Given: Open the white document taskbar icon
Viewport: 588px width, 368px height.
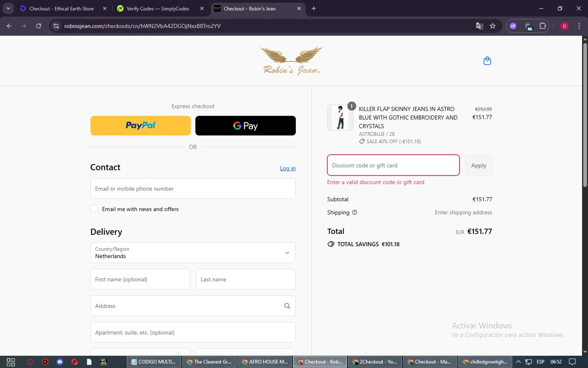Looking at the screenshot, I should (89, 362).
